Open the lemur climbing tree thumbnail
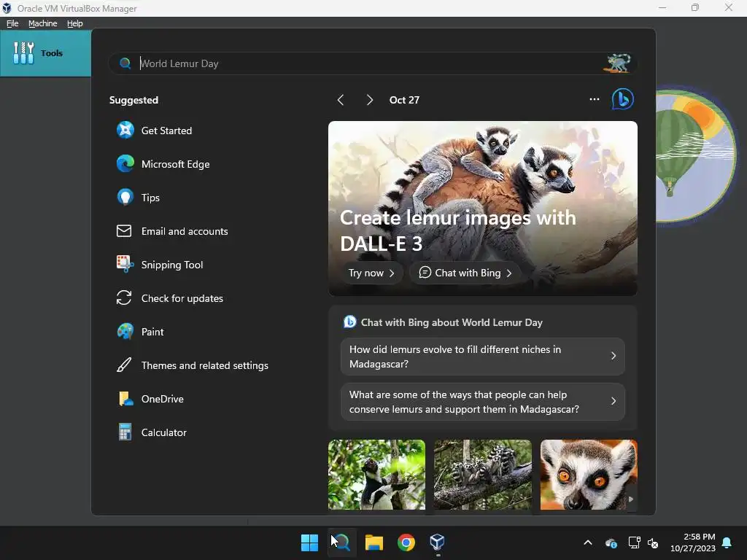This screenshot has height=560, width=747. [x=376, y=475]
